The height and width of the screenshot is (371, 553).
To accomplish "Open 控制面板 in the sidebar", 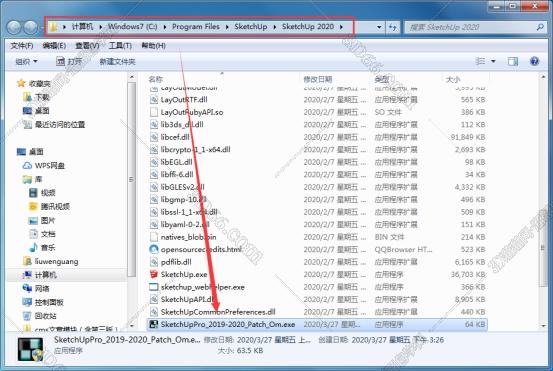I will coord(43,302).
